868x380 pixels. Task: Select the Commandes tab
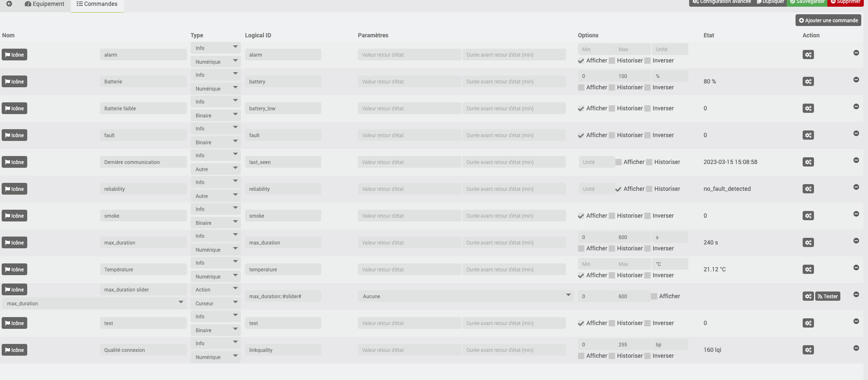click(x=97, y=4)
